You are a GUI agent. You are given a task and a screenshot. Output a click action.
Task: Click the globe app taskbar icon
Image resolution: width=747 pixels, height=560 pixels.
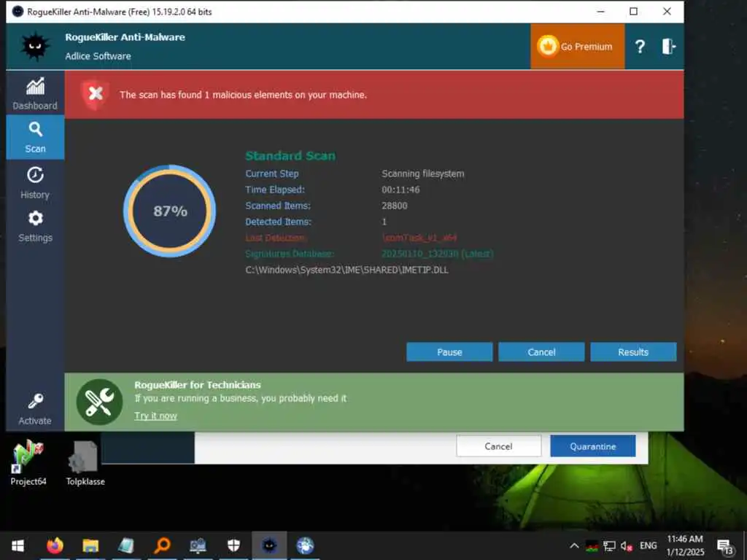(305, 545)
